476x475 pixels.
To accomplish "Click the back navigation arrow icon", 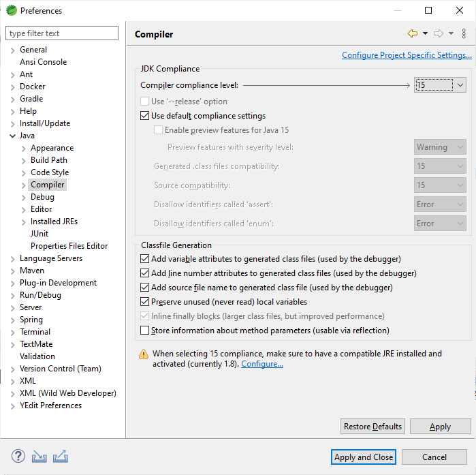I will tap(413, 33).
